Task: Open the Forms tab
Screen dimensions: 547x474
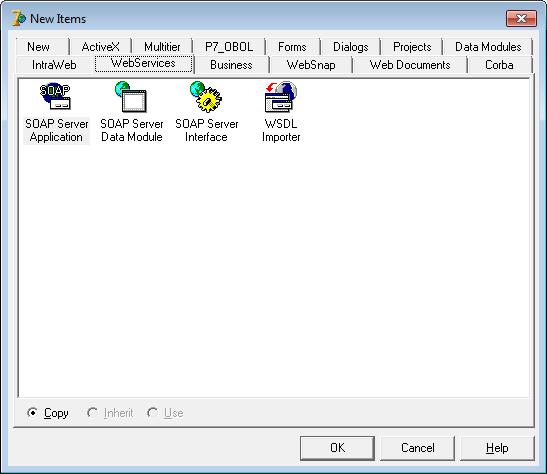Action: (292, 47)
